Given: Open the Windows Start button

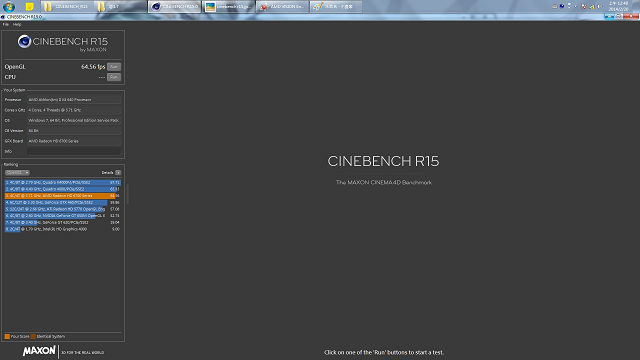Looking at the screenshot, I should (9, 7).
